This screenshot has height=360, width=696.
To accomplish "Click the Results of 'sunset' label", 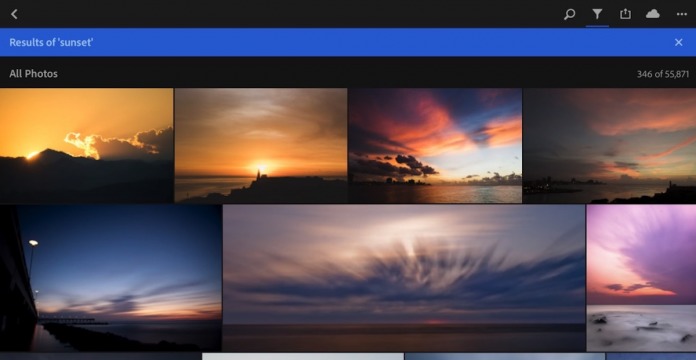I will pyautogui.click(x=51, y=42).
